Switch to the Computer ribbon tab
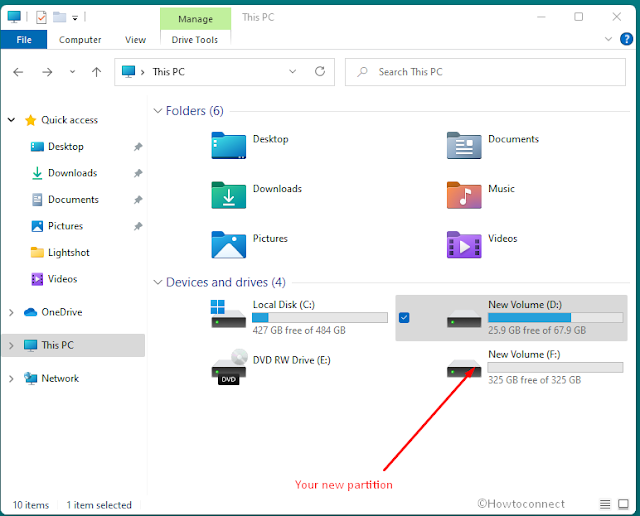Screen dimensions: 640x516 (80, 40)
